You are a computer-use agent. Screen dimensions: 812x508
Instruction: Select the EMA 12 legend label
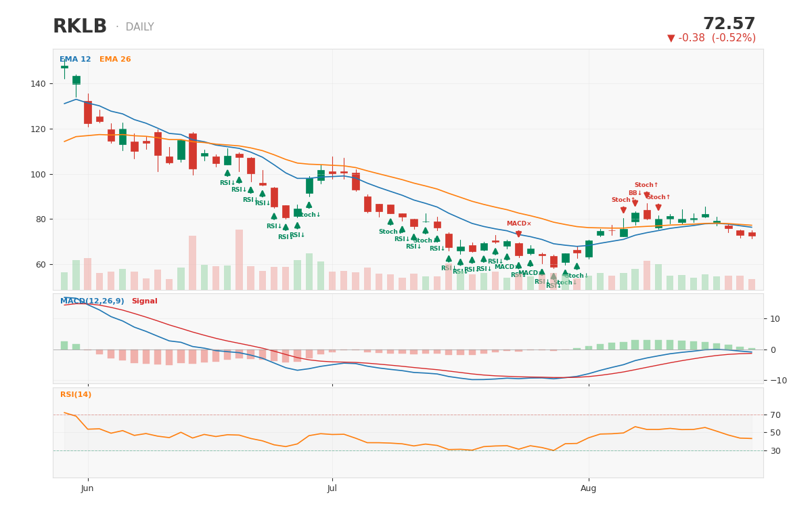coord(75,60)
